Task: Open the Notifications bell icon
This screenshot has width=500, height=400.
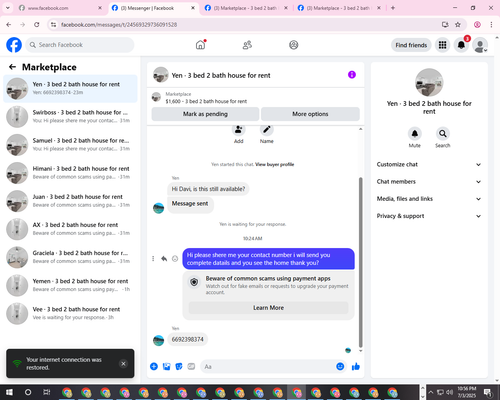Action: tap(461, 45)
